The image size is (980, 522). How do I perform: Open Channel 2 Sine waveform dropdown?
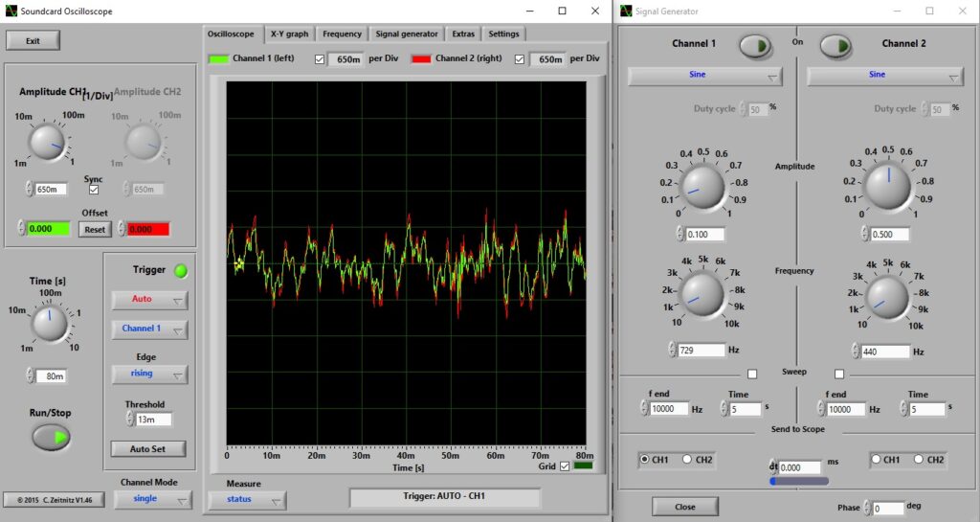point(884,75)
